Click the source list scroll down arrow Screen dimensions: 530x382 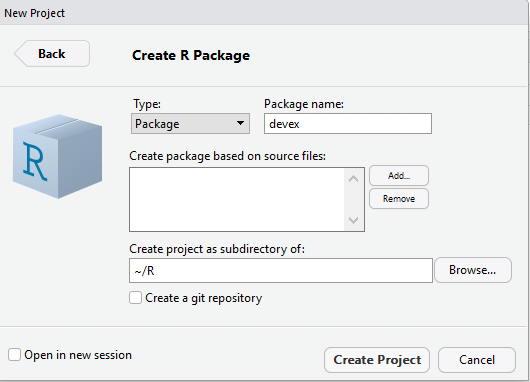click(x=354, y=220)
